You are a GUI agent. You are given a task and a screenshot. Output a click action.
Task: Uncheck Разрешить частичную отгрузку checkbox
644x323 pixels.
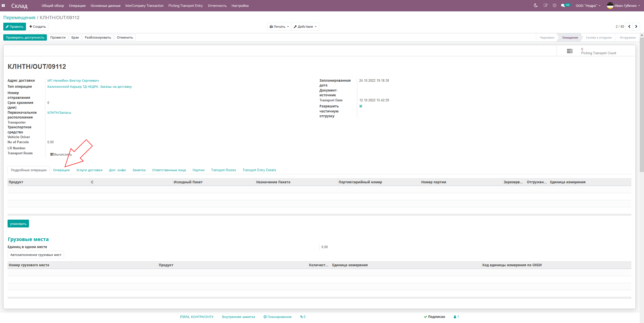tap(361, 106)
